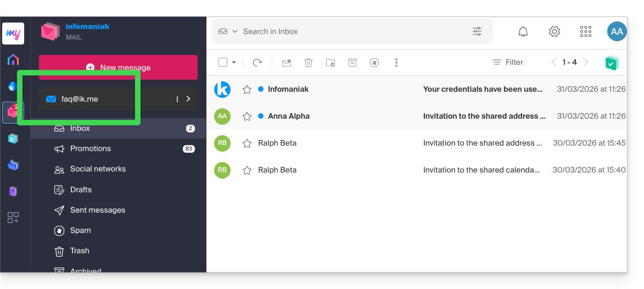Tick the select all messages checkbox
Screen dimensions: 644x289
coord(223,63)
